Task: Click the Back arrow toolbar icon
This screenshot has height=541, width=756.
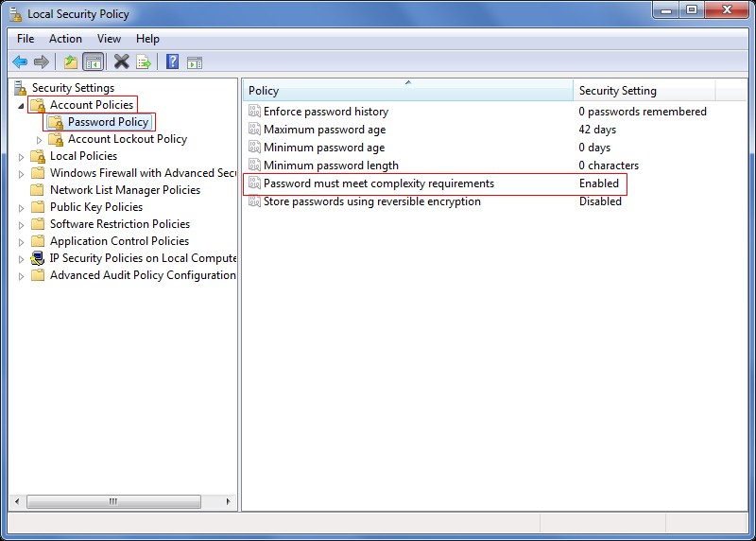Action: 20,62
